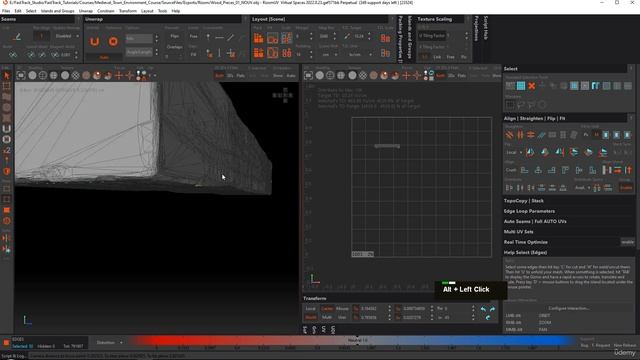Viewport: 640px width, 360px height.
Task: Open the Unwrap menu
Action: (86, 11)
